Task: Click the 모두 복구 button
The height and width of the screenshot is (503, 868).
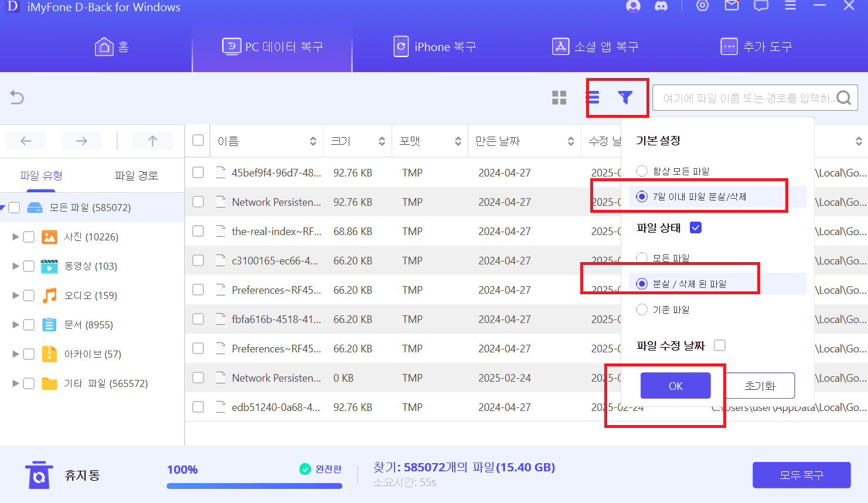Action: pyautogui.click(x=801, y=475)
